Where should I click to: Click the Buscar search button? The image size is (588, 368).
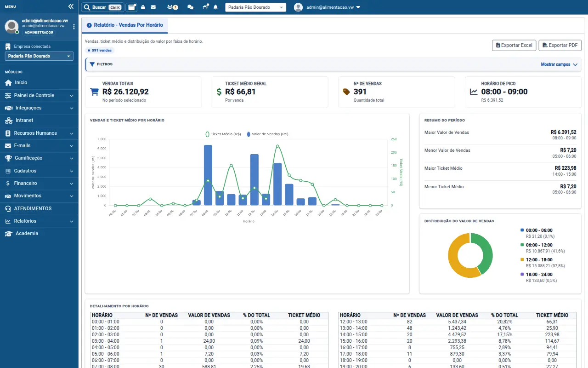pos(103,7)
